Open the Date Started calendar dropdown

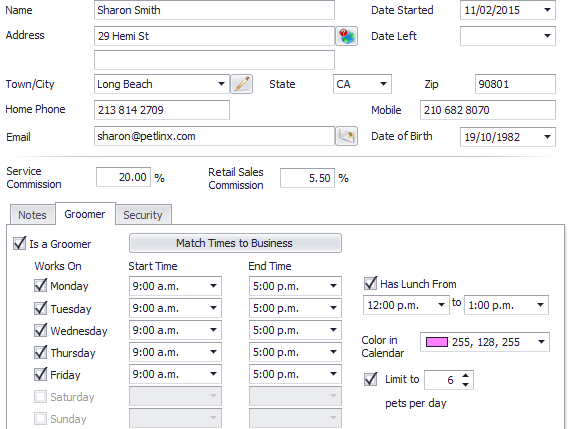pos(547,10)
